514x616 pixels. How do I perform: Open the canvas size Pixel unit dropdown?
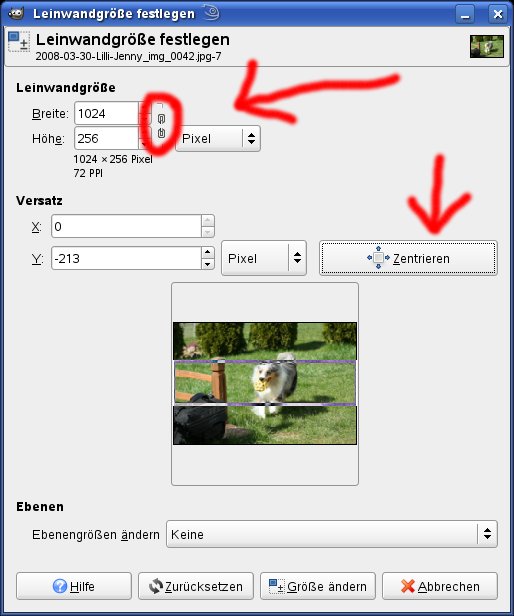[218, 138]
